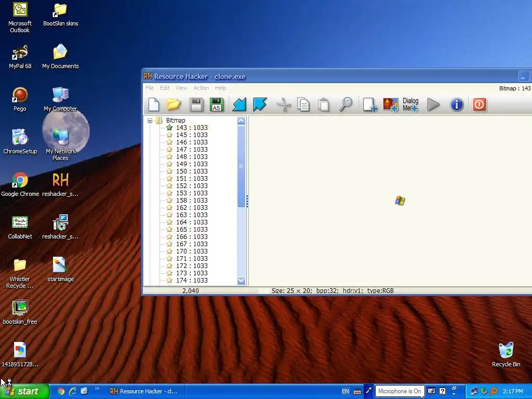Image resolution: width=532 pixels, height=399 pixels.
Task: Select resource 162 : 1033
Action: click(x=192, y=208)
